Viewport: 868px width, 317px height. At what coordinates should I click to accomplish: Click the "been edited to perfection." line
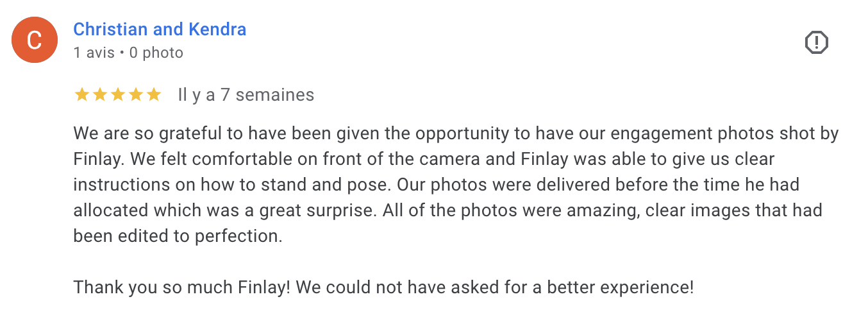click(x=178, y=236)
